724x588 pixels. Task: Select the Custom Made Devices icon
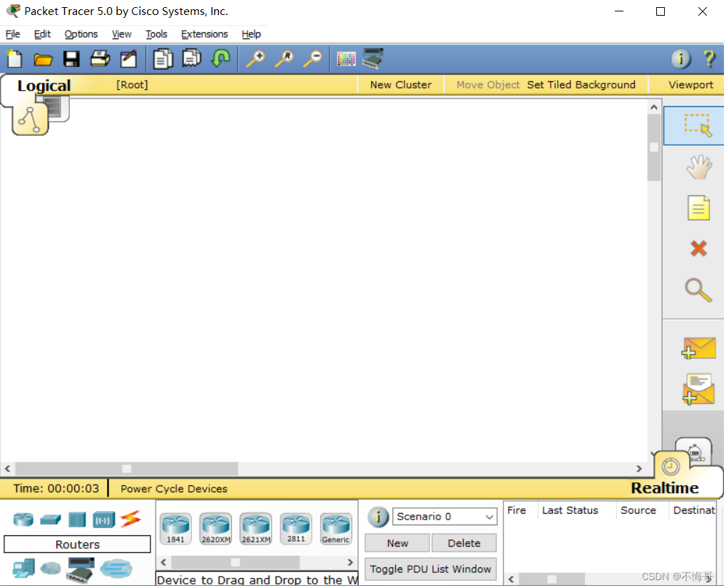click(81, 569)
